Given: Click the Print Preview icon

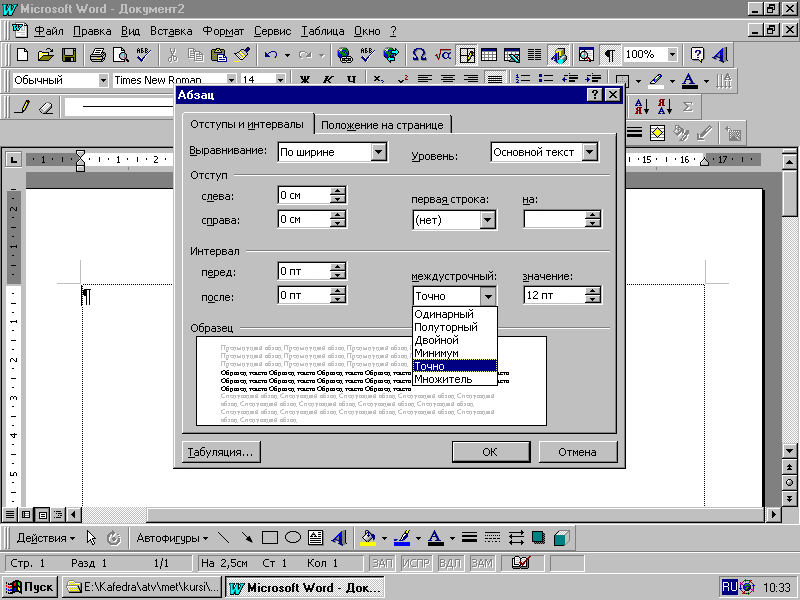Looking at the screenshot, I should tap(121, 55).
